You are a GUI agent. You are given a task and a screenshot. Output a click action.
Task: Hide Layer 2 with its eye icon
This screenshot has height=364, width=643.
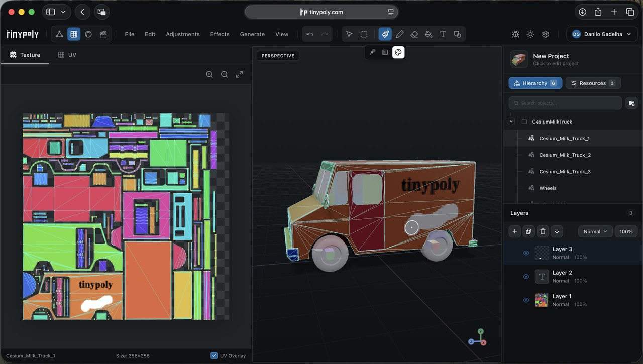(x=526, y=277)
